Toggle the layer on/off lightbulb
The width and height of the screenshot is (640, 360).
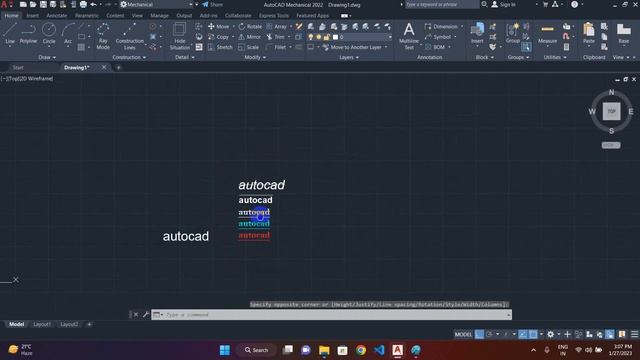click(x=311, y=37)
